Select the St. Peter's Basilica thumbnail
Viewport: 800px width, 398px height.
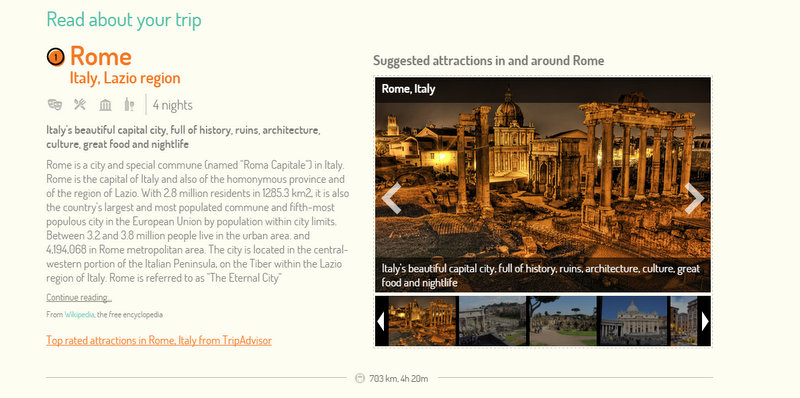(633, 321)
